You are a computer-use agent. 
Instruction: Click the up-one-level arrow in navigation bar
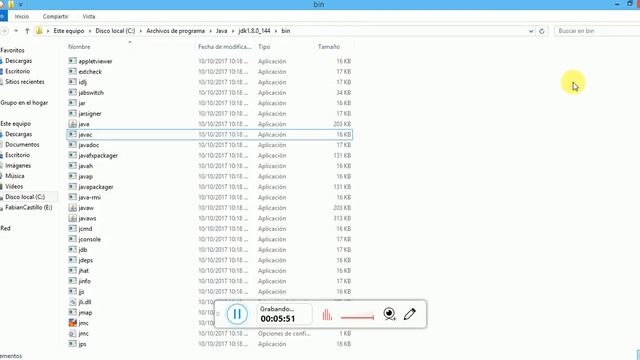pos(27,31)
